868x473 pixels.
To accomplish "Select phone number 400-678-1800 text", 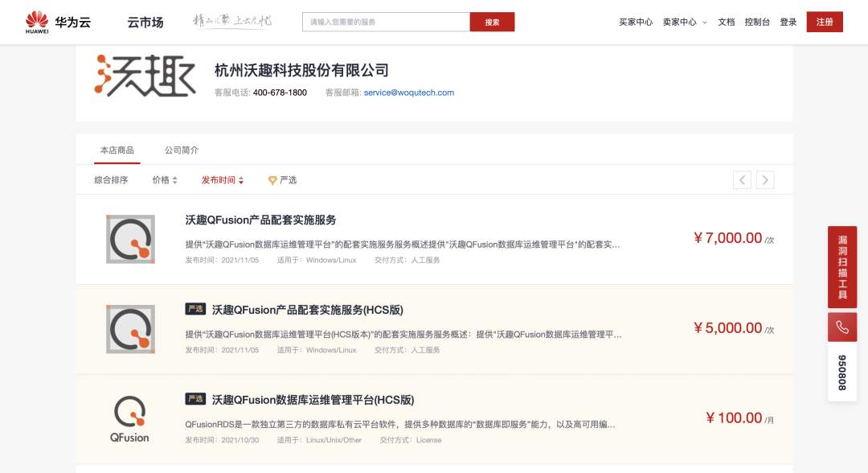I will [280, 93].
